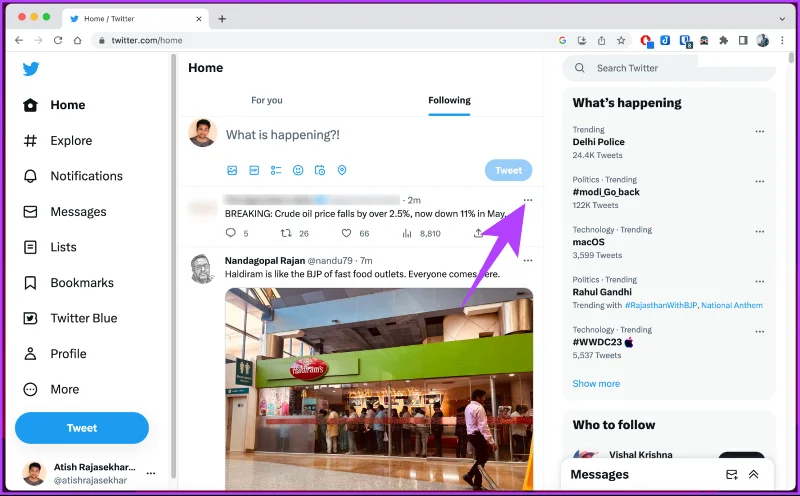Screen dimensions: 800x496
Task: Go back in browser
Action: tap(19, 40)
